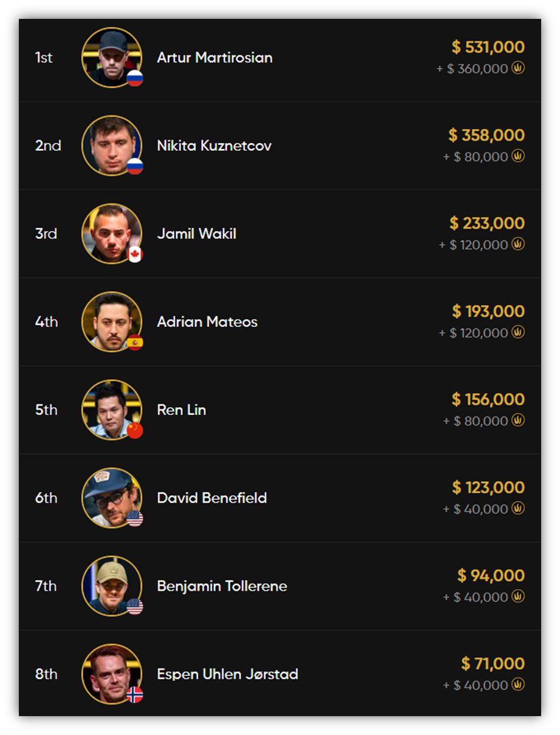Click the $ 531,000 first place prize

pos(488,47)
